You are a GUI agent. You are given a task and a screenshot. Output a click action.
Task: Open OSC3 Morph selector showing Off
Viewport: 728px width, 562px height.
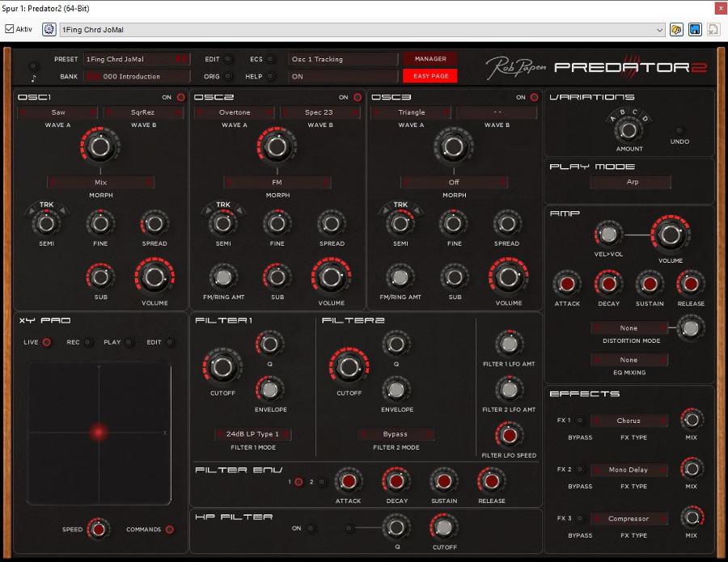pyautogui.click(x=454, y=183)
